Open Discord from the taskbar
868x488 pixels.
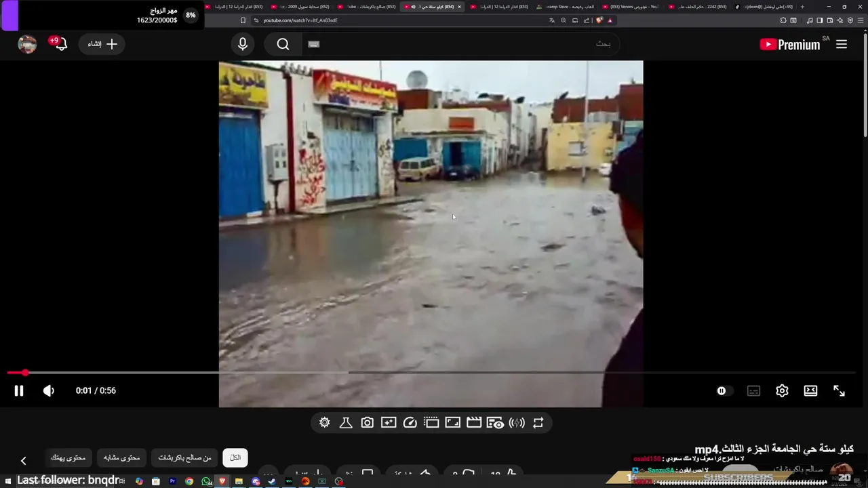click(256, 481)
